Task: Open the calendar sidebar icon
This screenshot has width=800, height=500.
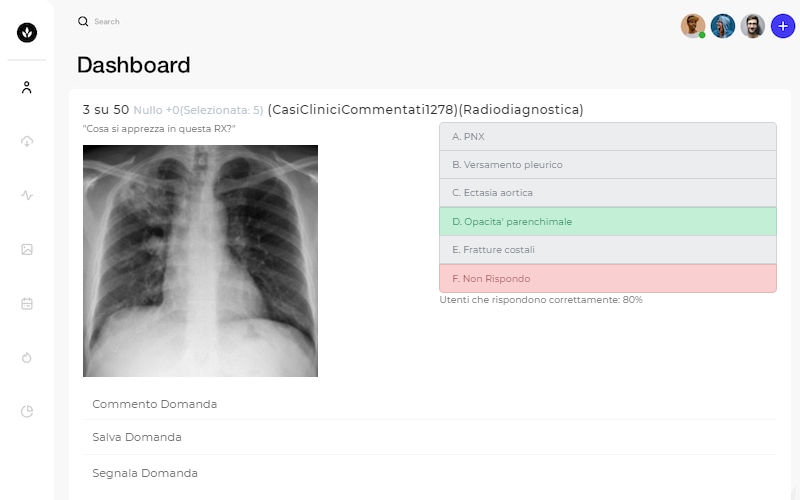Action: 27,304
